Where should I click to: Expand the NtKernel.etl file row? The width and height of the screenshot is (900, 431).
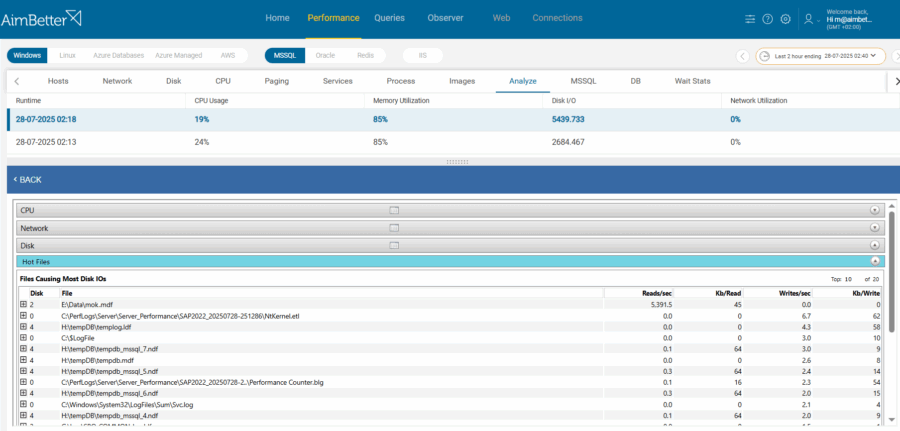tap(24, 315)
